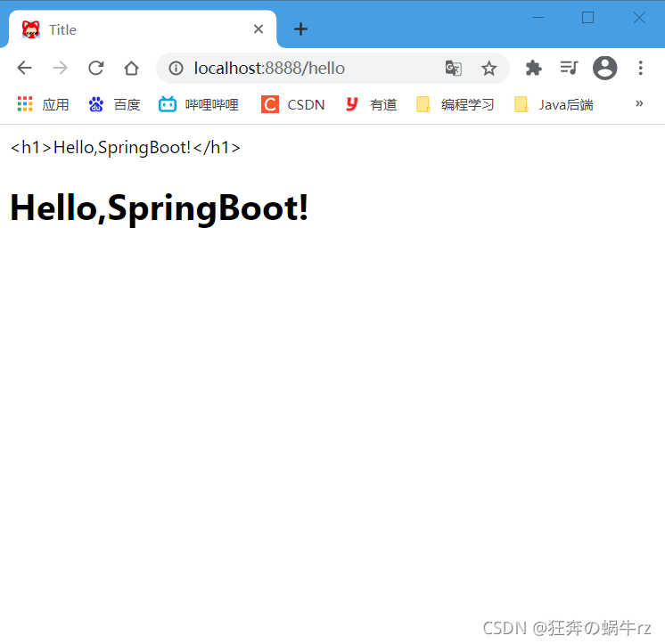The image size is (665, 644).
Task: Open the 有道 bookmark
Action: point(371,104)
